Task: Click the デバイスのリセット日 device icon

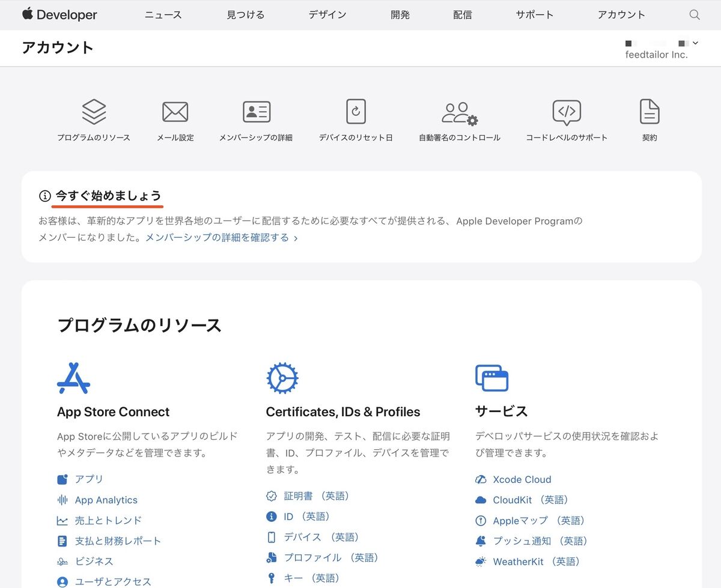Action: (x=356, y=112)
